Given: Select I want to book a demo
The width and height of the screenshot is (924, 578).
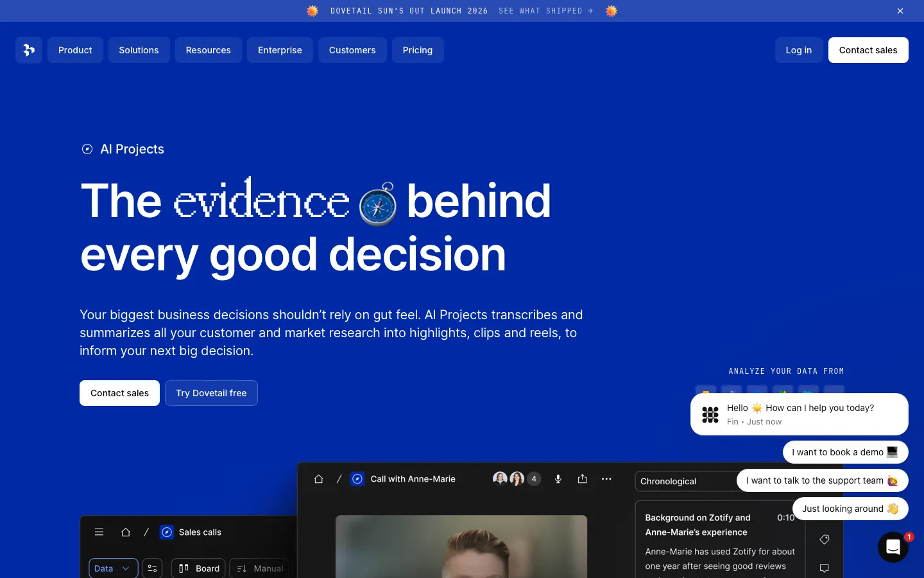Looking at the screenshot, I should pos(845,452).
